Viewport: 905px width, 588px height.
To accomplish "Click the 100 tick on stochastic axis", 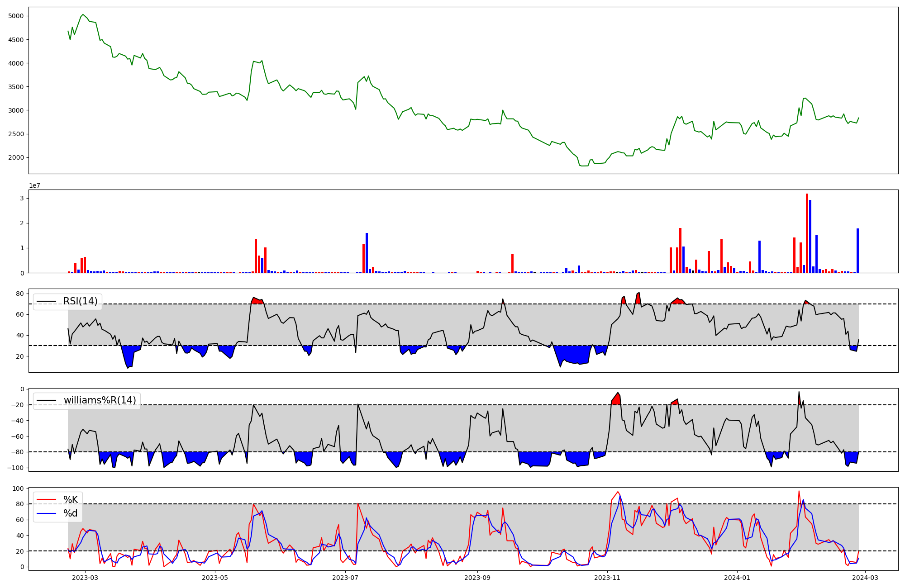I will pyautogui.click(x=18, y=488).
